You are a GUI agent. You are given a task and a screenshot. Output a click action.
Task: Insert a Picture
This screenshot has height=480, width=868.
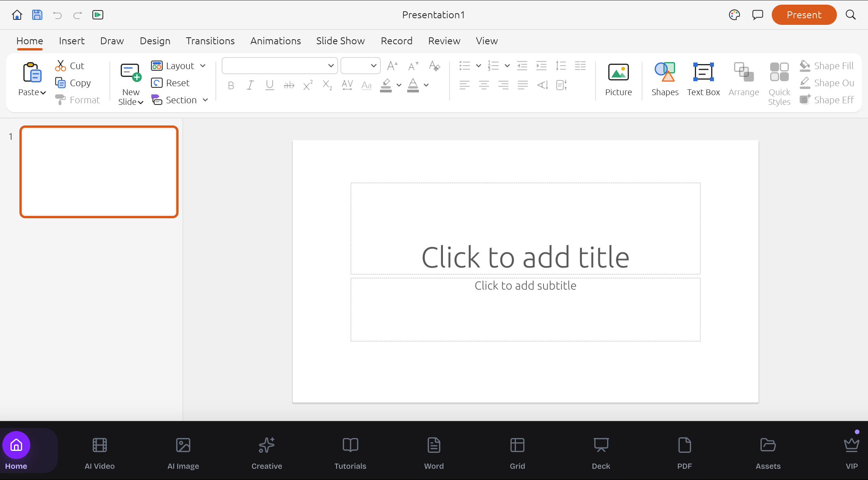[618, 80]
